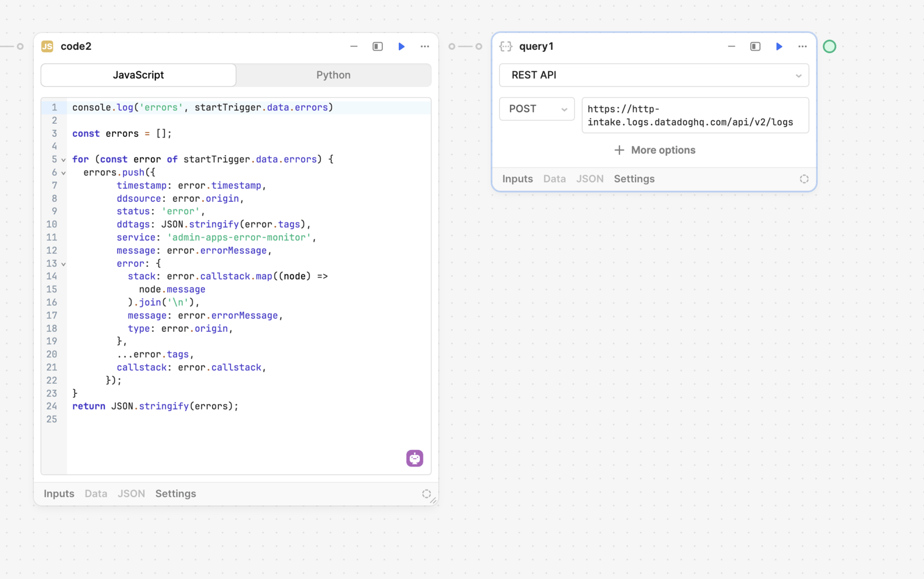Click the input connector left of code2
This screenshot has height=579, width=924.
[x=20, y=46]
